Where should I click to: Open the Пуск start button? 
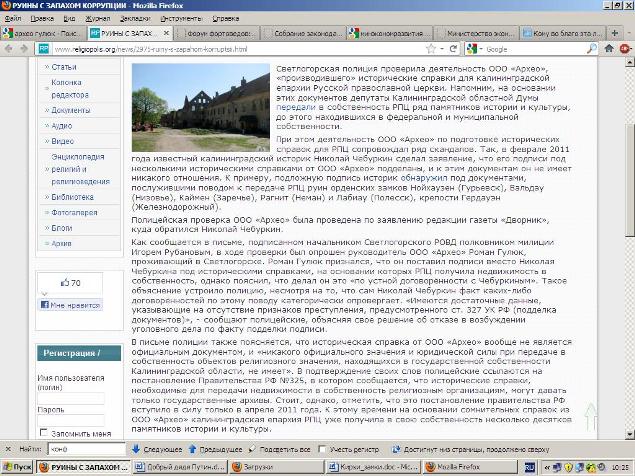pos(17,467)
